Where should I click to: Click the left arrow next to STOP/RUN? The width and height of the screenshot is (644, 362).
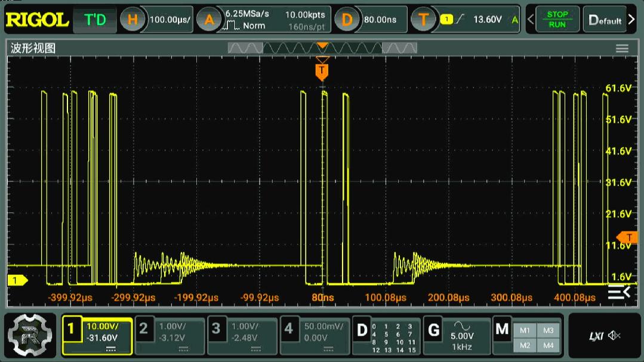point(531,20)
